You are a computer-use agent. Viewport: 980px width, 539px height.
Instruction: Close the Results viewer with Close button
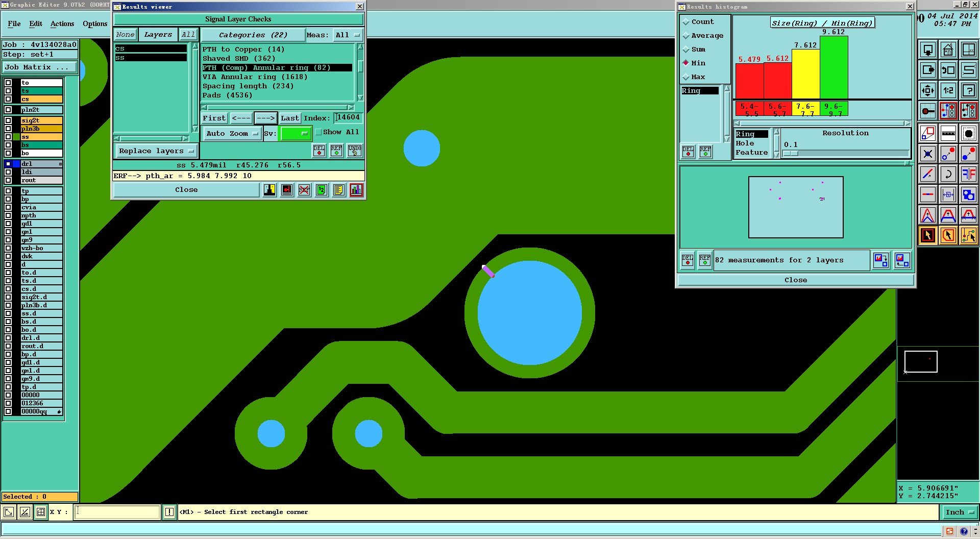[x=186, y=190]
